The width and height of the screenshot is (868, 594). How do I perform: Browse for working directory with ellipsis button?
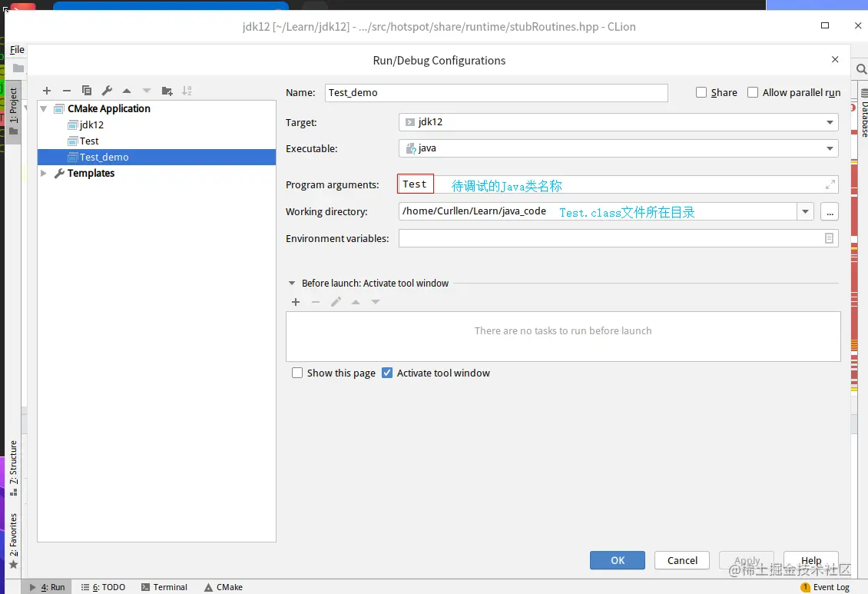tap(830, 212)
